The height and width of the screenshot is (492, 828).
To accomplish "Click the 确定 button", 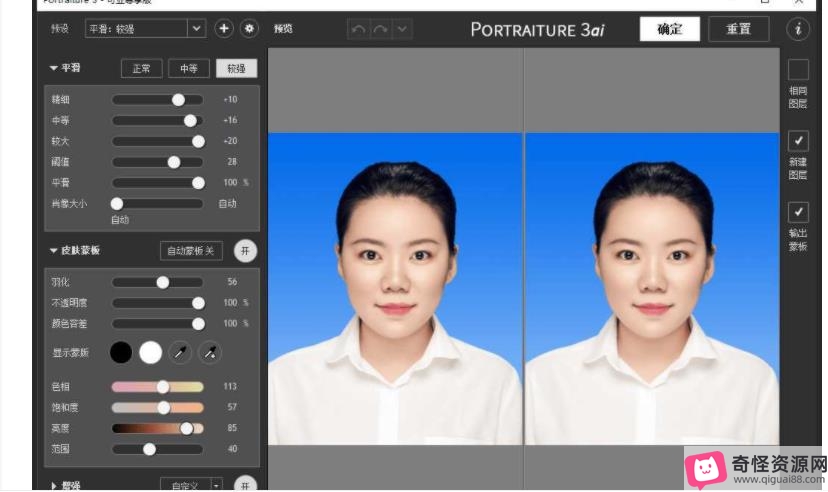I will point(669,29).
